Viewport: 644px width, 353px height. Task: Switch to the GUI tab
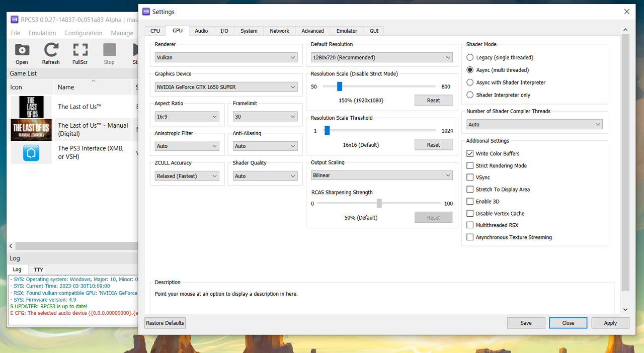pyautogui.click(x=374, y=31)
